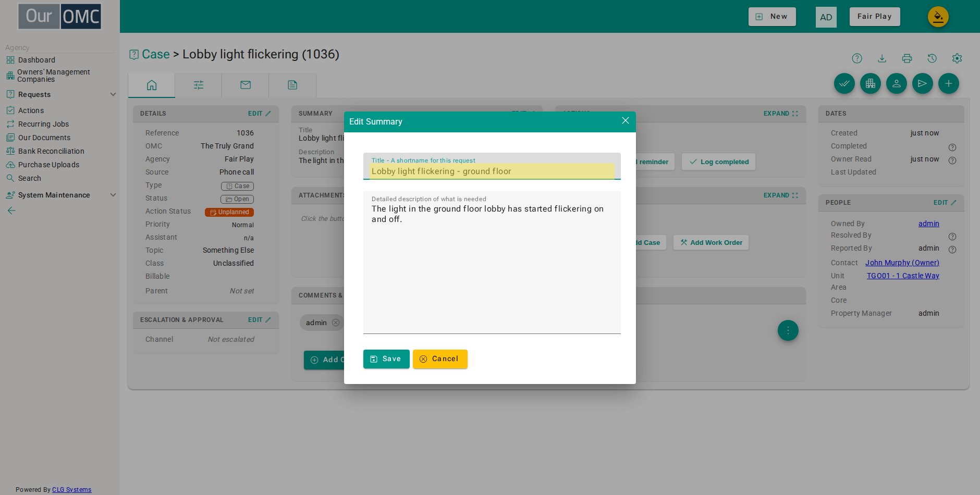
Task: Open the Fair Play agency button
Action: [x=875, y=17]
